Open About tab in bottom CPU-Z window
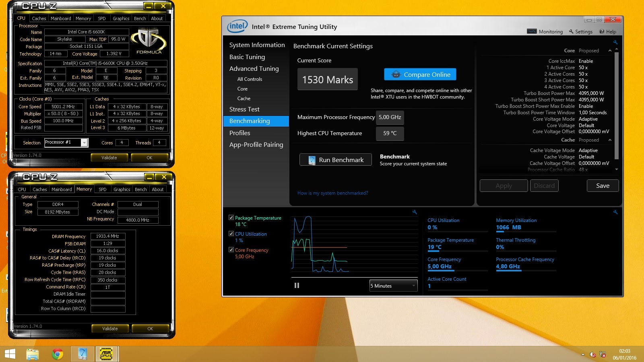Viewport: 644px width, 362px height. pos(158,189)
